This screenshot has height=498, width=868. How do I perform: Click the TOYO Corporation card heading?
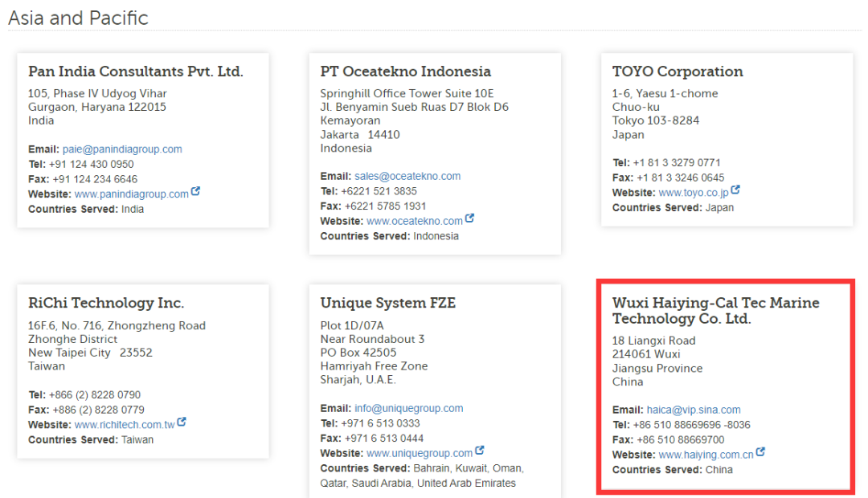pyautogui.click(x=678, y=71)
